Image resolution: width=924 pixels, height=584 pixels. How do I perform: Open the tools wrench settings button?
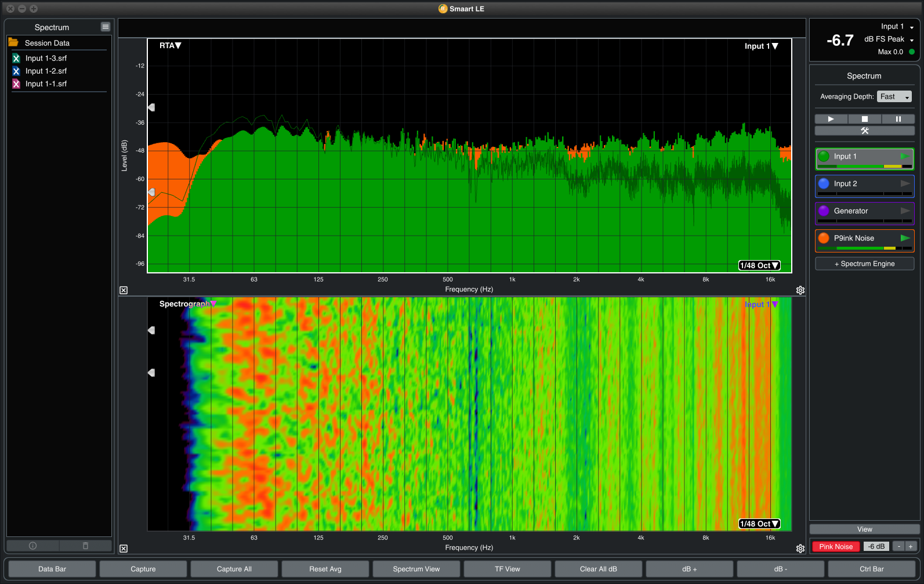click(x=864, y=131)
